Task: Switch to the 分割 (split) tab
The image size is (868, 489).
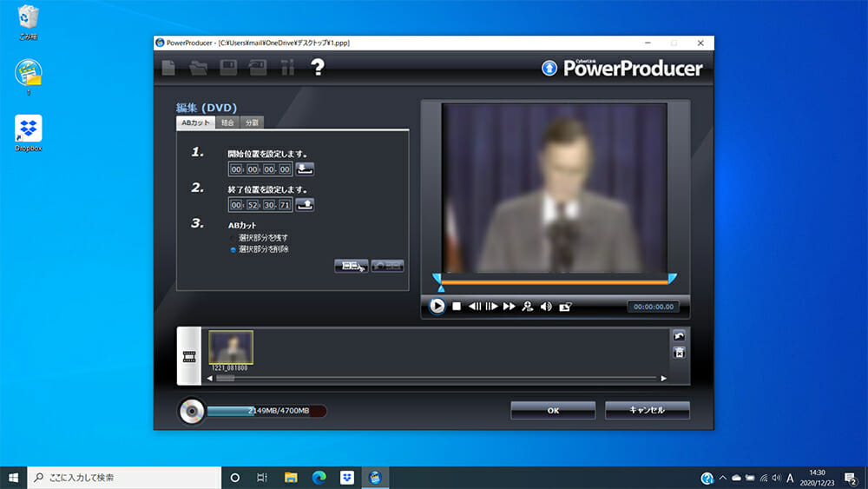Action: tap(252, 123)
